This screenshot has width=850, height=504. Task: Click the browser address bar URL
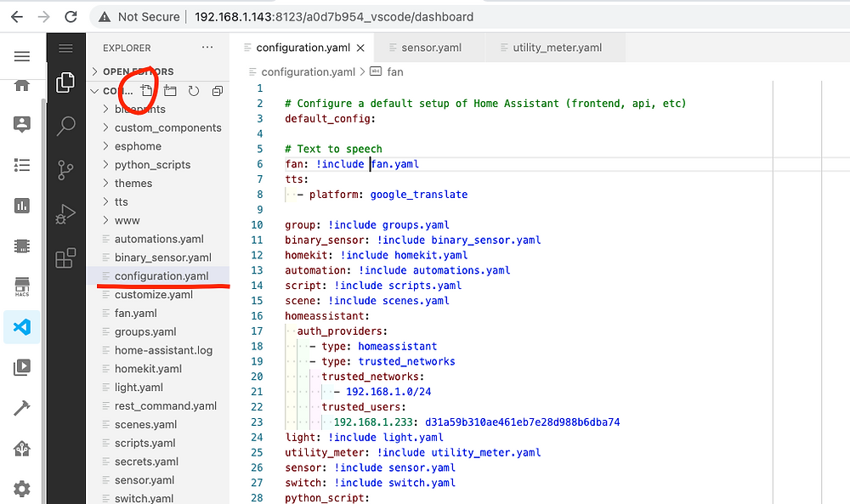(334, 17)
